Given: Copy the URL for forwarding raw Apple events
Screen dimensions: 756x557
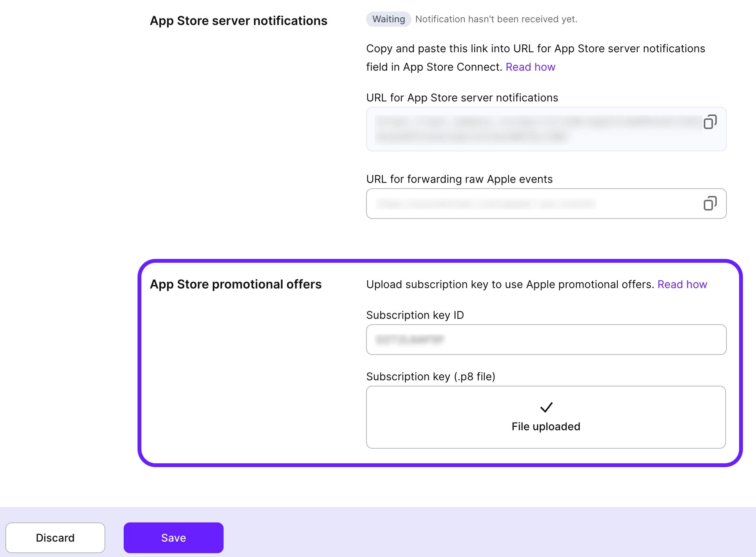Looking at the screenshot, I should (710, 203).
